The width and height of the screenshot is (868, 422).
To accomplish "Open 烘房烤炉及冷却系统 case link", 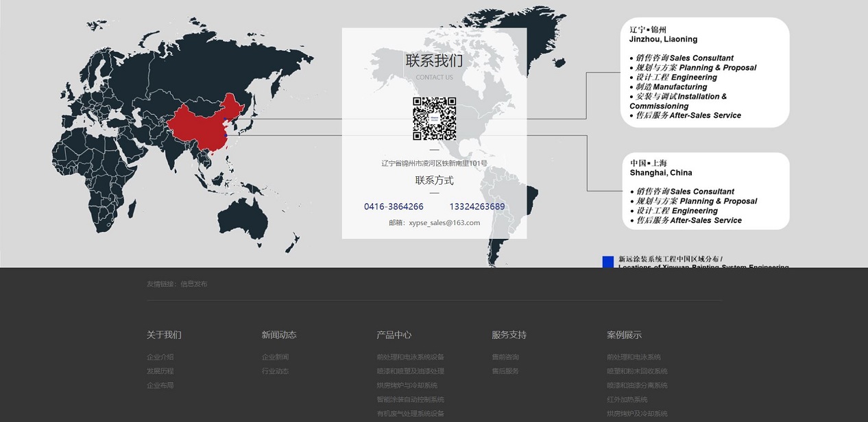I will [x=638, y=414].
